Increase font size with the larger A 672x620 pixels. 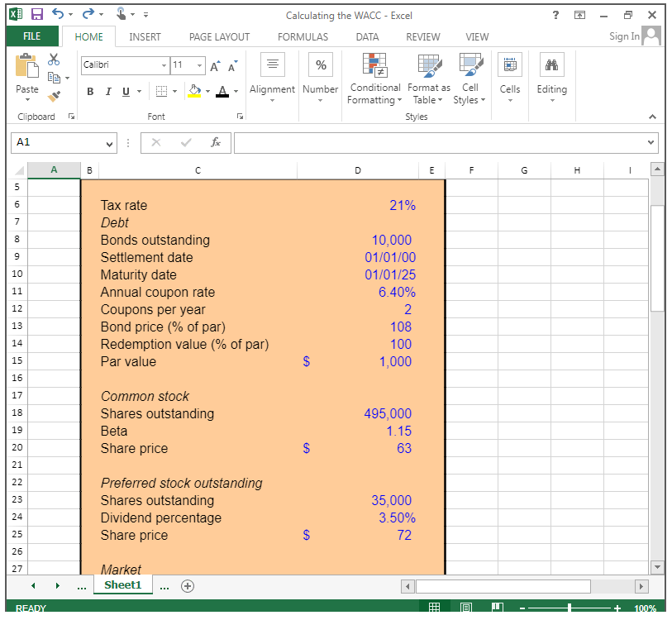click(215, 66)
